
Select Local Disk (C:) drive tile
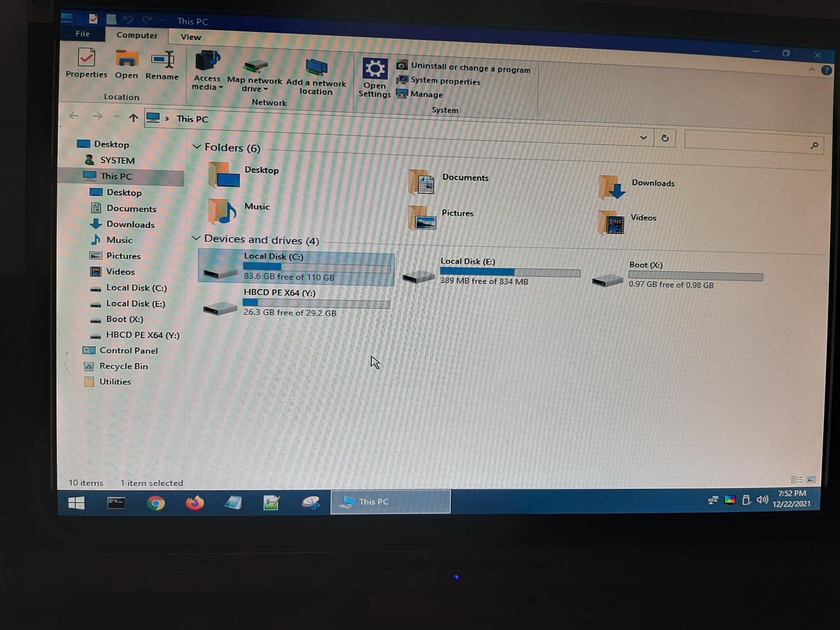point(296,267)
